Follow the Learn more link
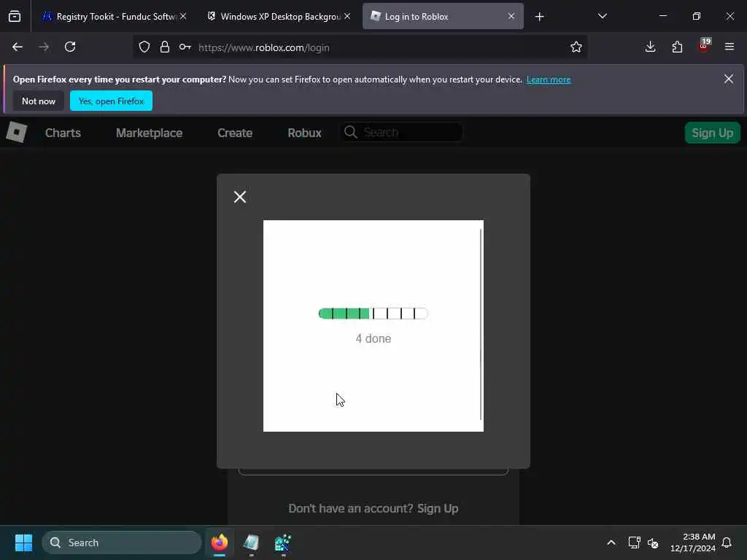 click(x=549, y=79)
